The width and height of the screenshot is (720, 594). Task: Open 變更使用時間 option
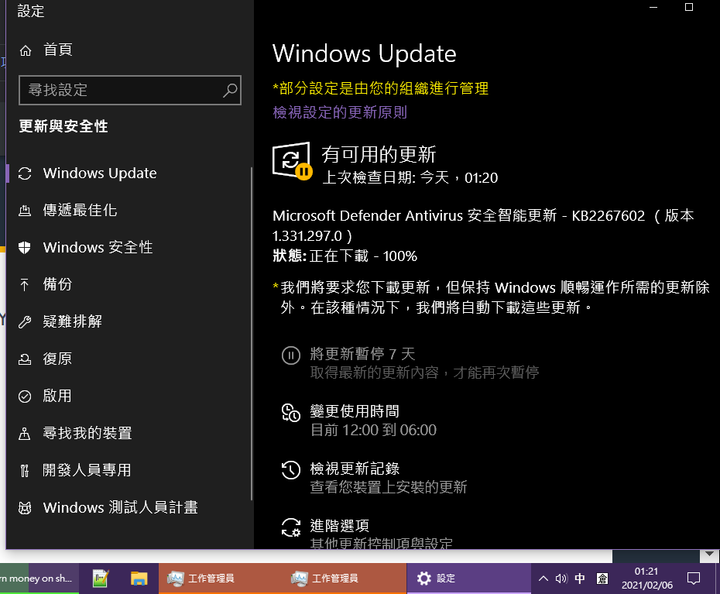pos(359,420)
